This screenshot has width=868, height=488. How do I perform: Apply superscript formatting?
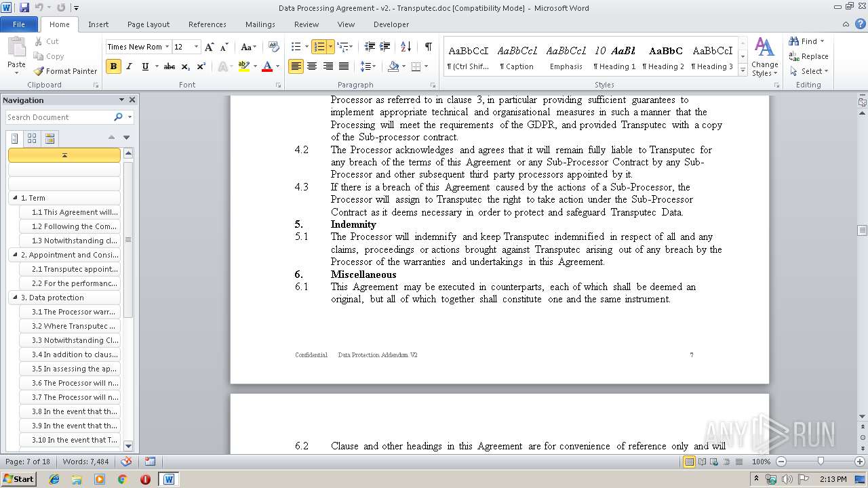[201, 66]
